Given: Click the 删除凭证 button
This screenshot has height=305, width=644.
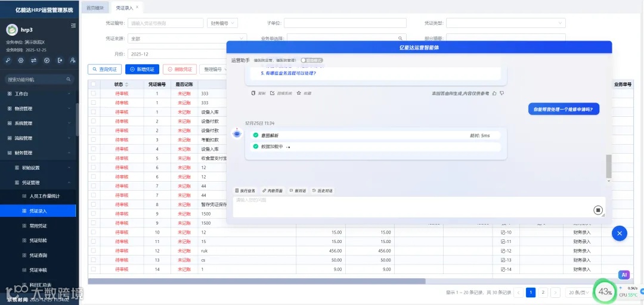Looking at the screenshot, I should click(180, 69).
